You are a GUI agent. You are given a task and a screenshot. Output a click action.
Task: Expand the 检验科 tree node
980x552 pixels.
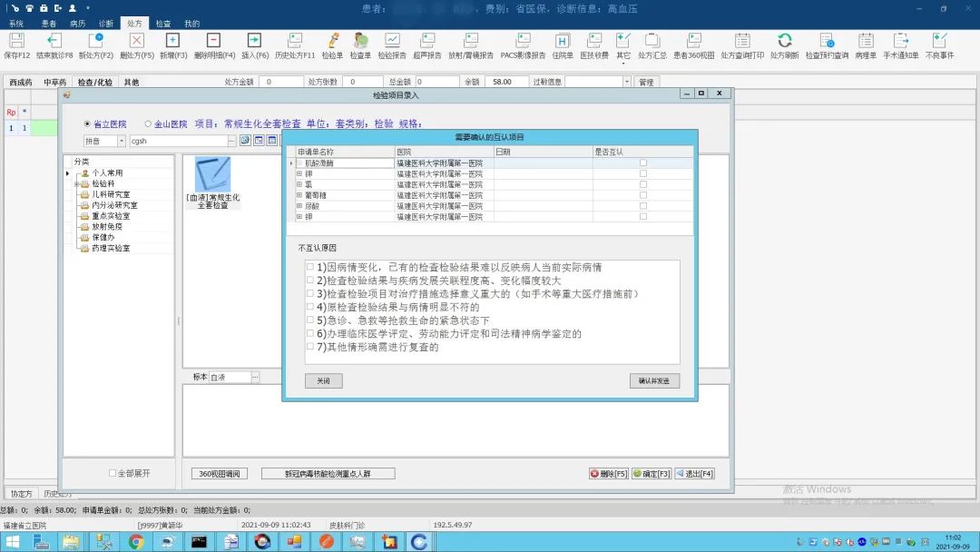click(x=77, y=183)
